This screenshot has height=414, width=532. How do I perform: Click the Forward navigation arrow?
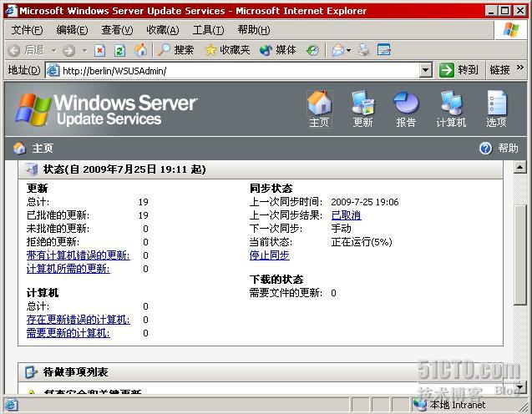point(68,51)
